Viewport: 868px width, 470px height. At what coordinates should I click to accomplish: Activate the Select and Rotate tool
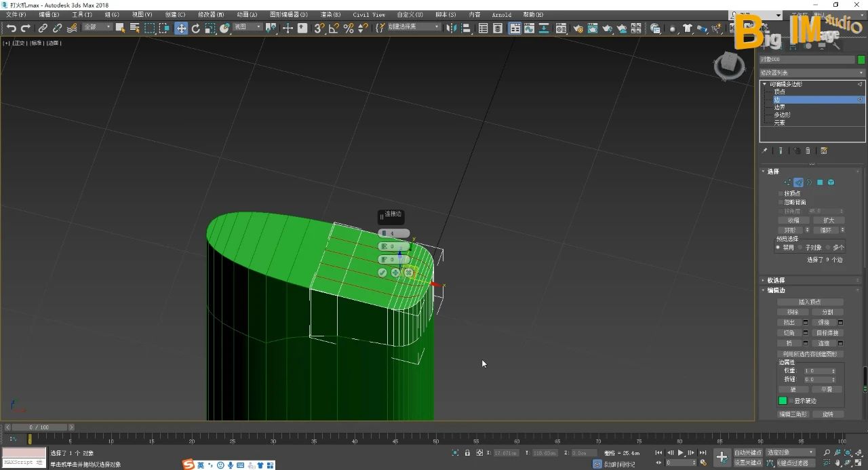click(x=196, y=28)
